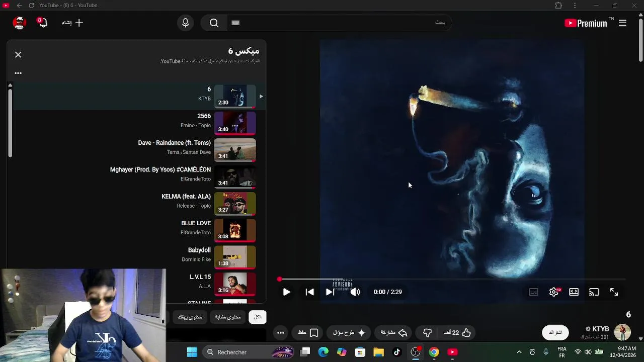Open the volume control in system tray
Viewport: 644px width, 362px height.
tap(588, 352)
